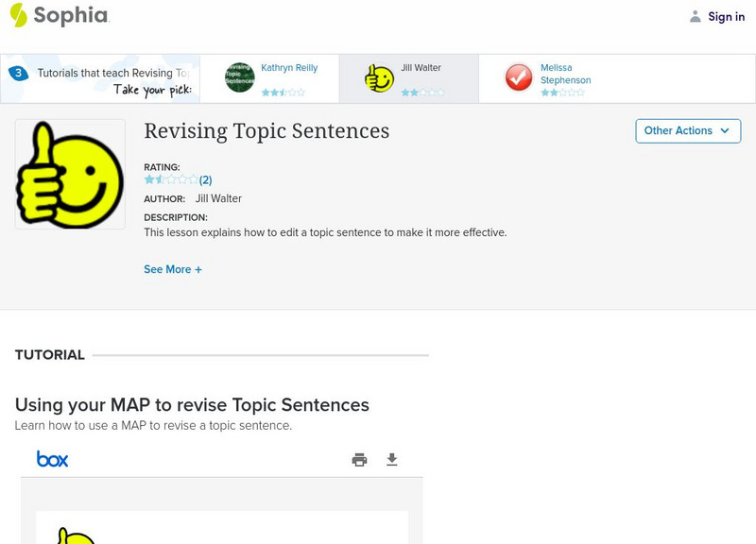Image resolution: width=756 pixels, height=544 pixels.
Task: Click Jill Walter's thumbs-up smiley avatar
Action: (379, 78)
